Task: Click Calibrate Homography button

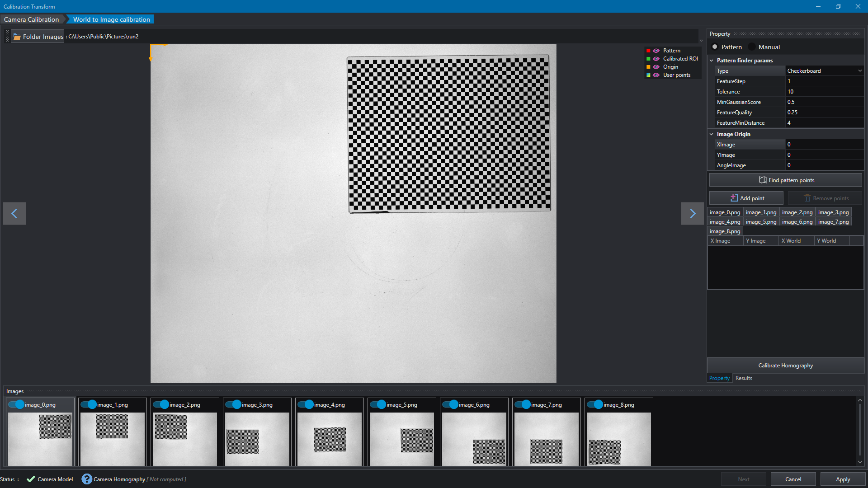Action: 786,366
